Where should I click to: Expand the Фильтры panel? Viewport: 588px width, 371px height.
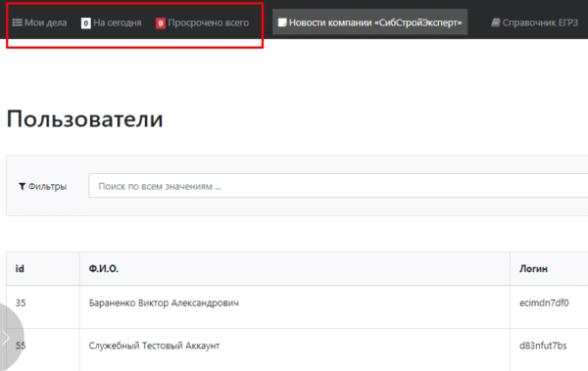click(48, 186)
